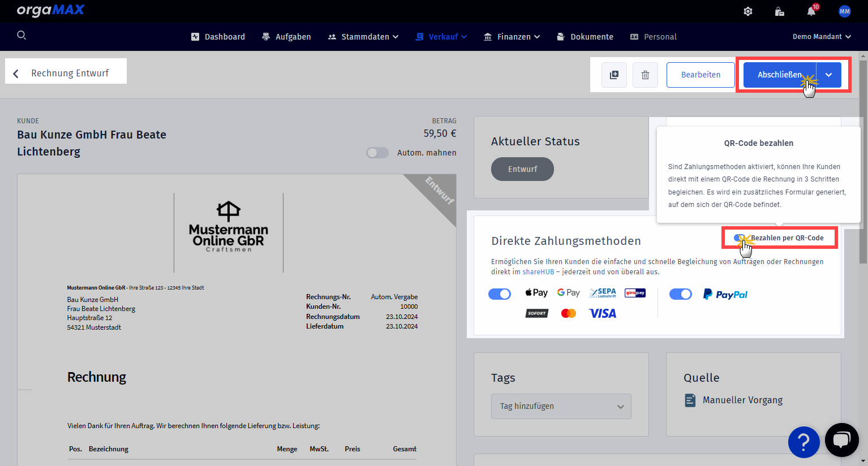Viewport: 868px width, 466px height.
Task: Click the Google Pay logo
Action: point(569,292)
